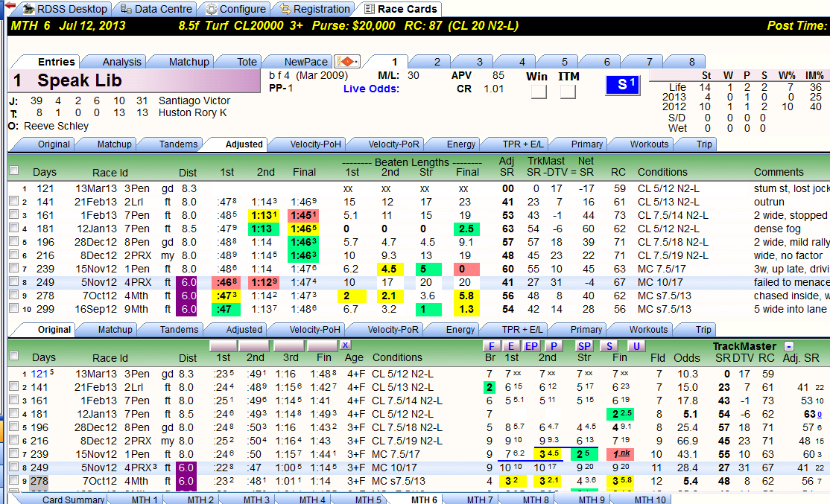This screenshot has width=830, height=504.
Task: Click the SP running-style filter button
Action: tap(584, 346)
